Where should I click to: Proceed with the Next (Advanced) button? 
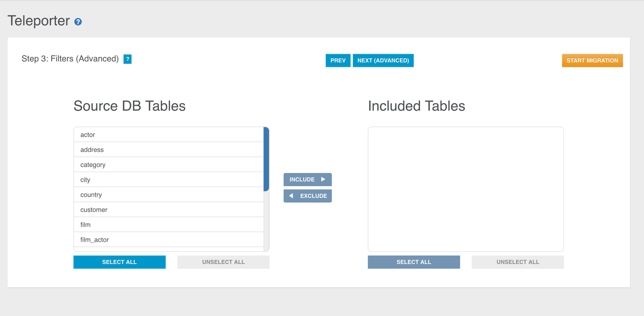pos(383,60)
